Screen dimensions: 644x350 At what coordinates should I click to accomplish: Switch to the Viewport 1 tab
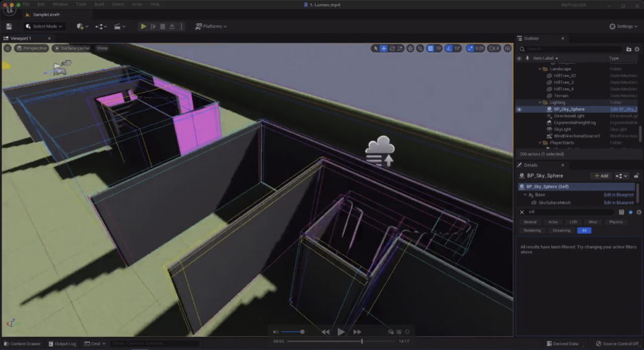click(21, 38)
